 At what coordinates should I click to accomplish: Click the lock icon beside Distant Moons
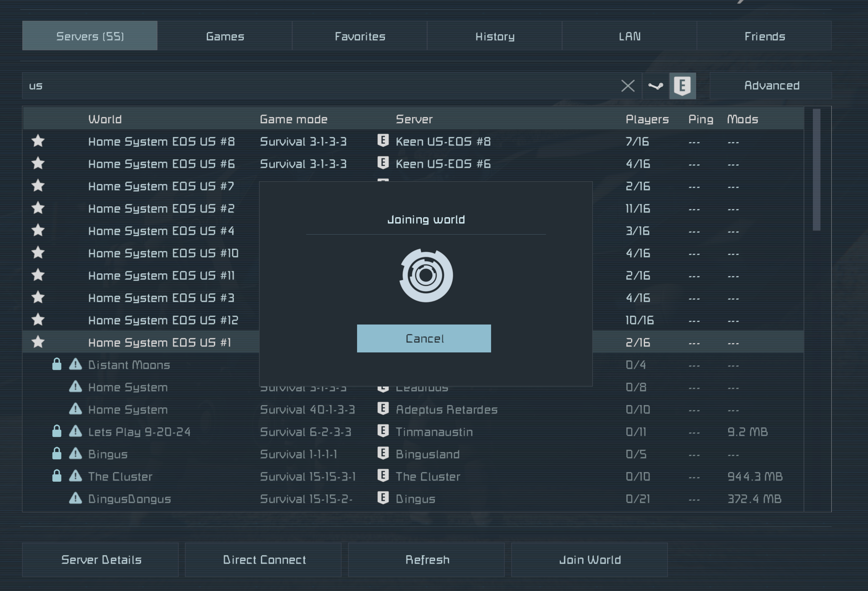[57, 364]
